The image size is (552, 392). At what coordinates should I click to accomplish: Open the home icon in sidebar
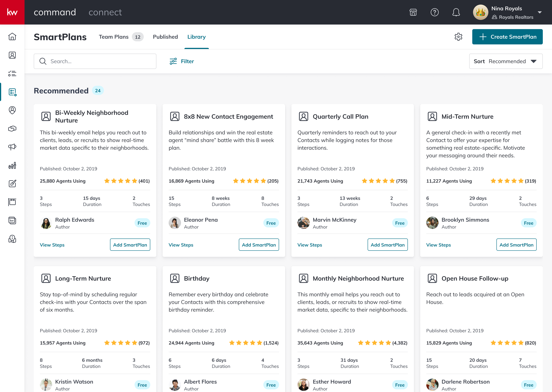click(x=12, y=37)
